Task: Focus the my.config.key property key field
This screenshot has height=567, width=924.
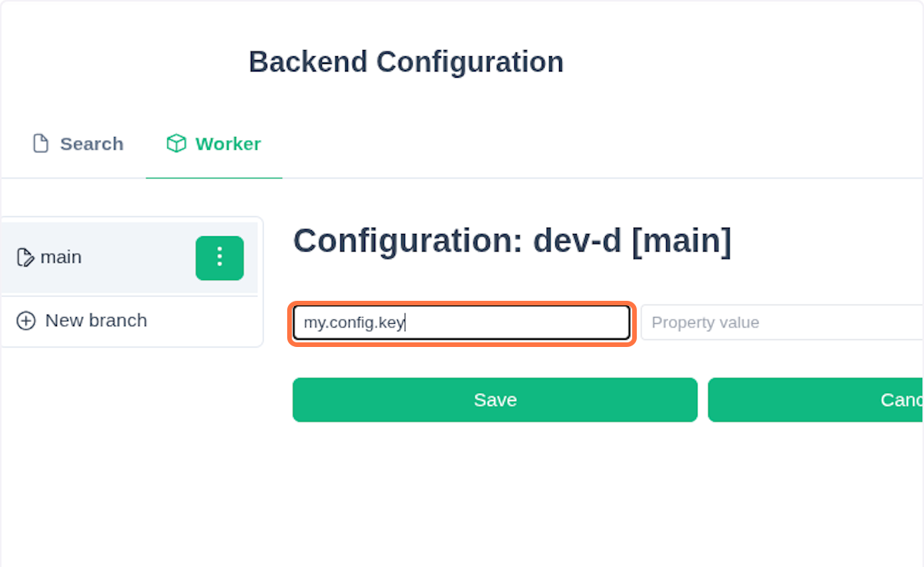Action: pos(461,323)
